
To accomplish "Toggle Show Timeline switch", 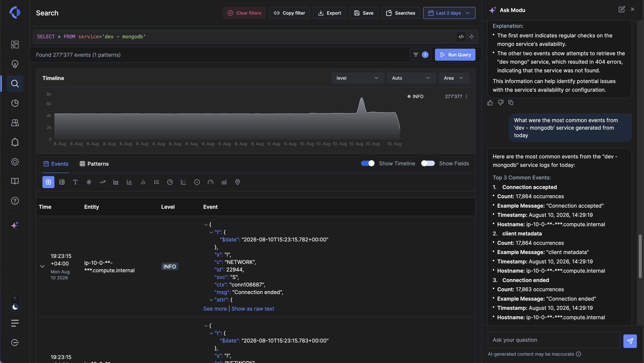I will tap(368, 163).
